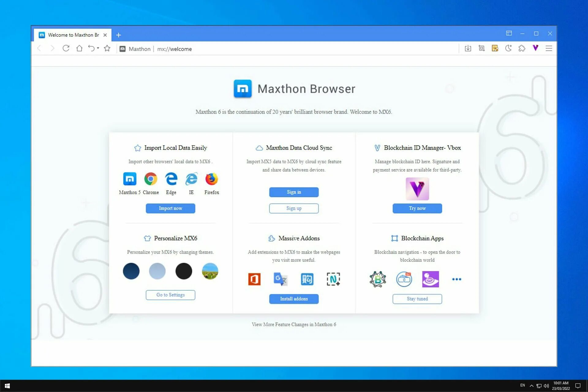
Task: Click Go to Settings for personalization
Action: (170, 294)
